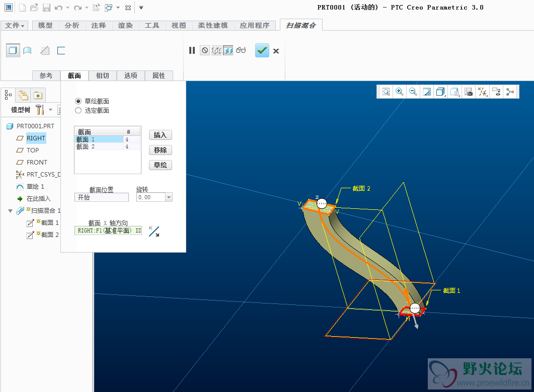Screen dimensions: 534x392
Task: Open the Display Style cube dropdown
Action: [441, 92]
